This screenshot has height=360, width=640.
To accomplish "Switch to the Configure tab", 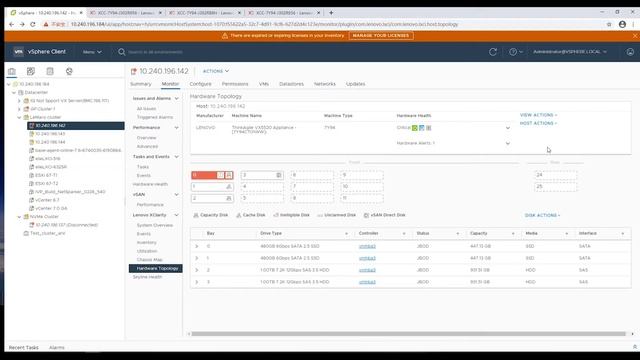I will point(200,84).
